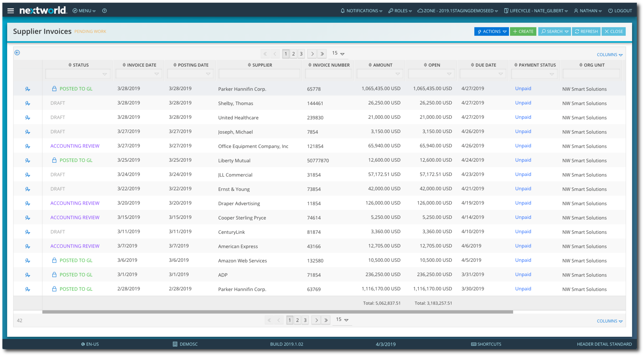644x356 pixels.
Task: Jump to last page in bottom pager
Action: 326,320
